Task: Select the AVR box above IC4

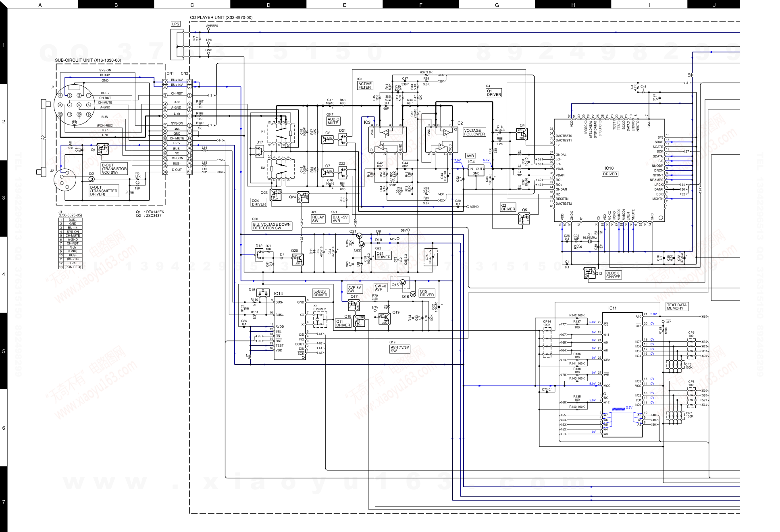Action: pyautogui.click(x=470, y=156)
